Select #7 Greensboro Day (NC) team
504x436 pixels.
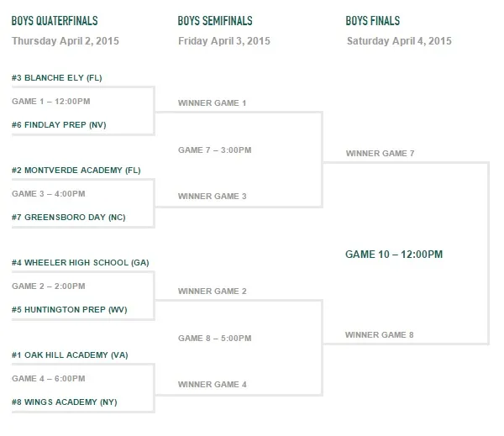[x=69, y=217]
